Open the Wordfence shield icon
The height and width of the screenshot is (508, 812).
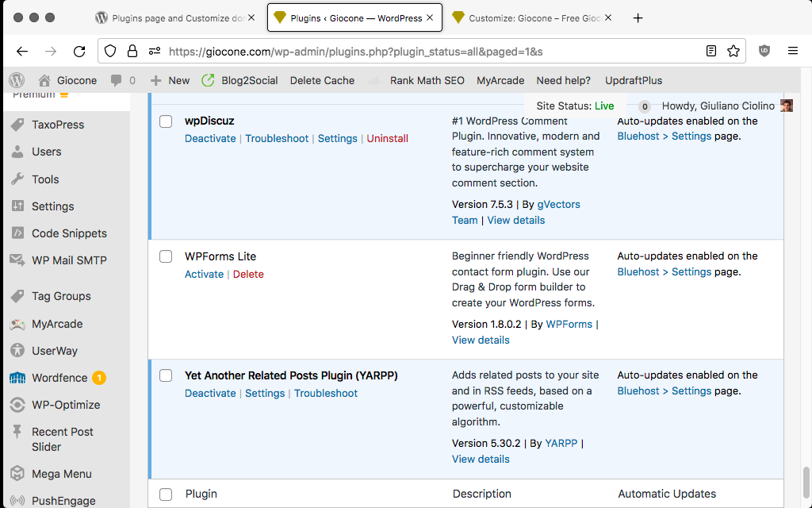[x=17, y=378]
